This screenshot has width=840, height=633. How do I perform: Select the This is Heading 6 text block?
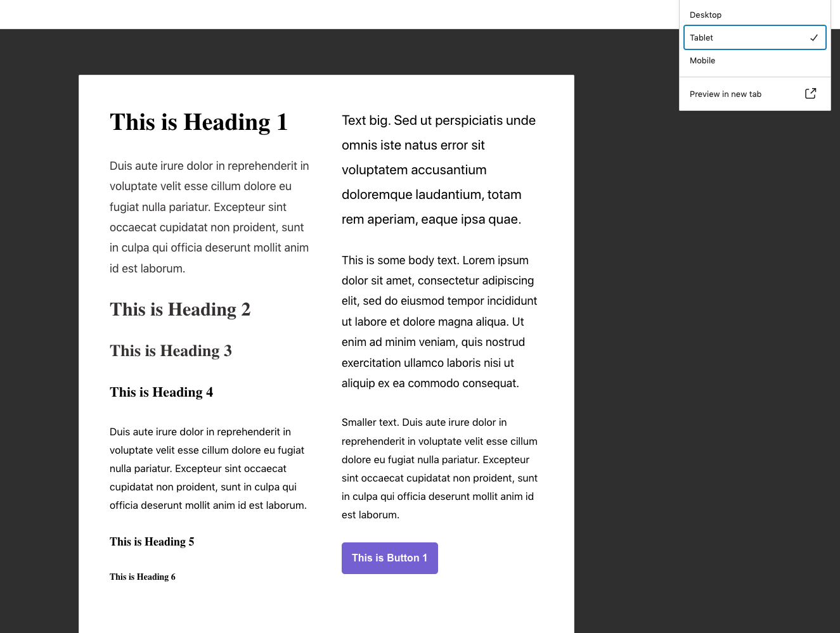[x=142, y=577]
